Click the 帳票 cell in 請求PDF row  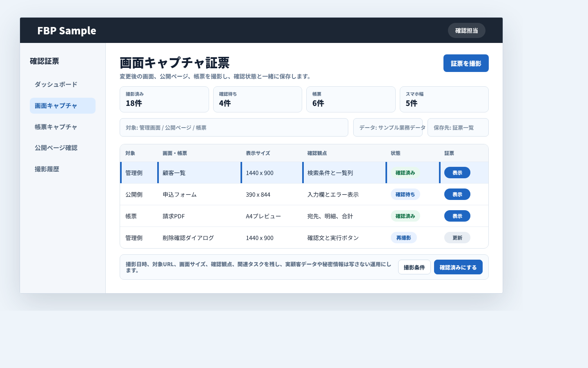pyautogui.click(x=139, y=216)
